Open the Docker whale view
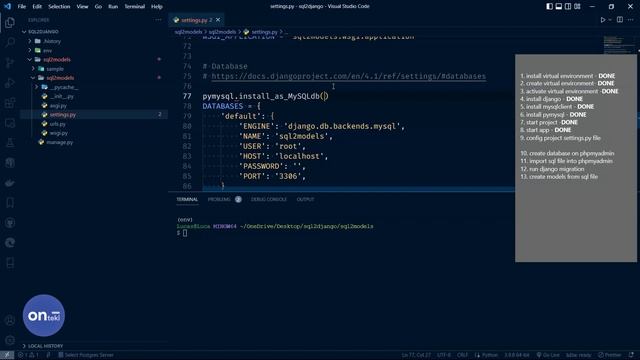This screenshot has width=640, height=360. point(10,183)
